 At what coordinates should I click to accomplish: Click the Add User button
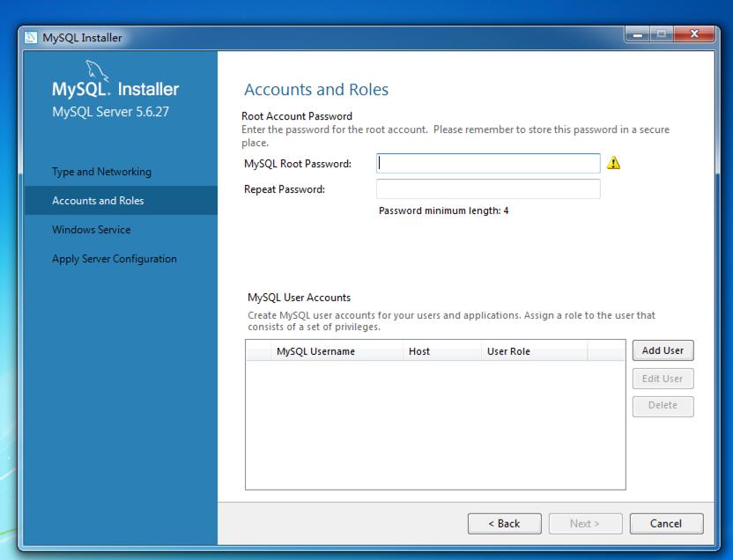663,350
